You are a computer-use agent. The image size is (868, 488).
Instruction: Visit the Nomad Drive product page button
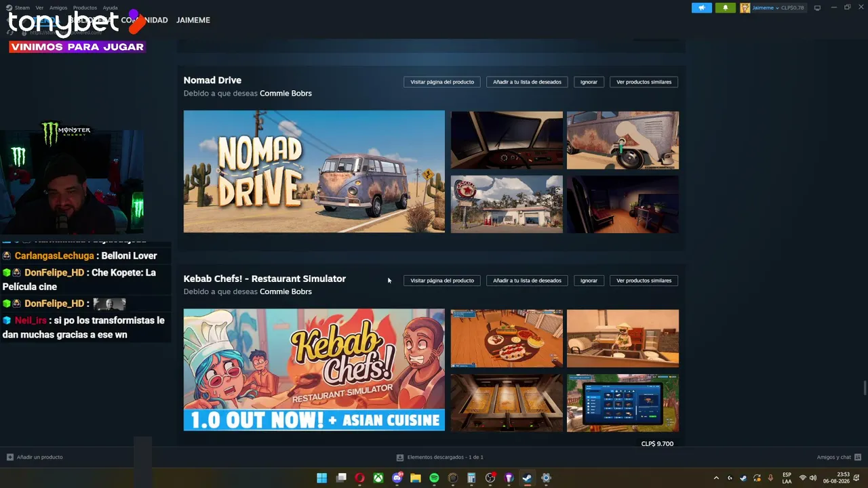pos(442,82)
